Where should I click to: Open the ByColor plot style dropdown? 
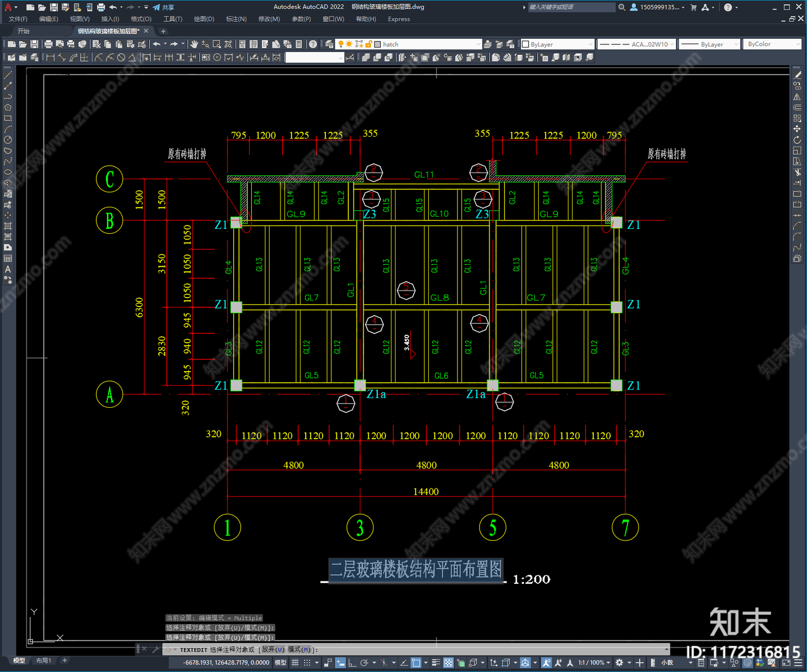(x=772, y=44)
